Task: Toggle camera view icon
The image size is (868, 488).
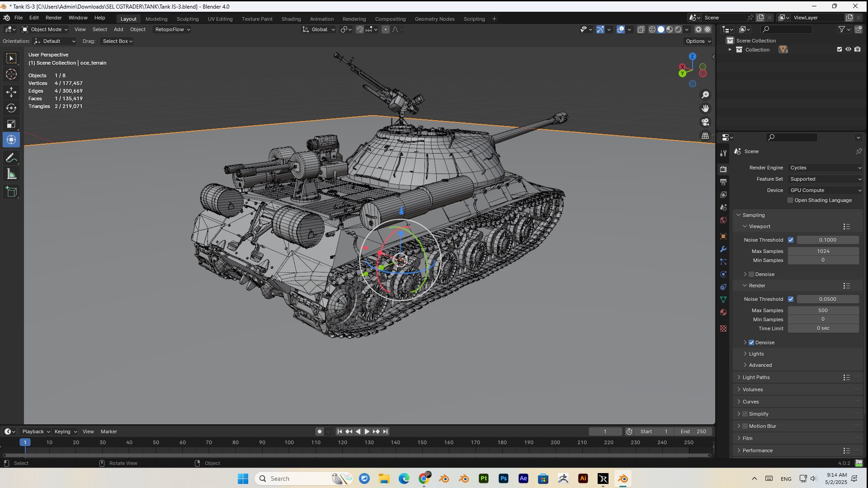Action: pyautogui.click(x=705, y=122)
